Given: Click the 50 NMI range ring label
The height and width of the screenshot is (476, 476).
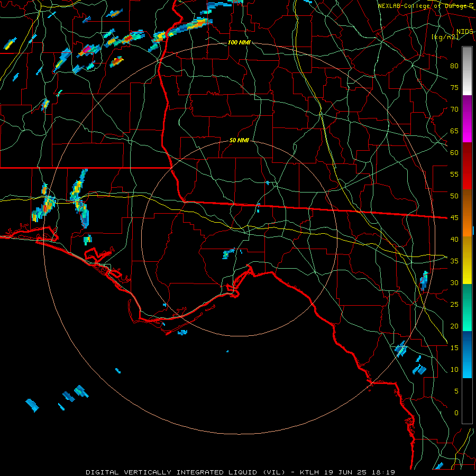Looking at the screenshot, I should coord(239,140).
